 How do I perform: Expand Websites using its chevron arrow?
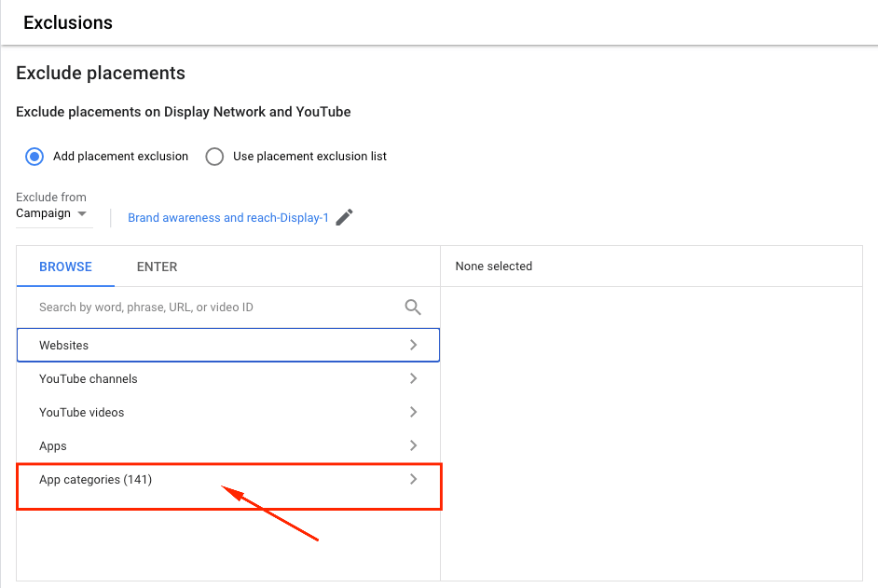414,345
